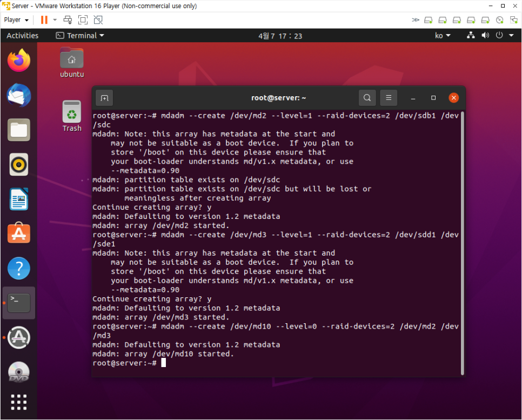Click the "mdadm: array /dev/md3 started." line
Screen dimensions: 522x420
pyautogui.click(x=161, y=317)
